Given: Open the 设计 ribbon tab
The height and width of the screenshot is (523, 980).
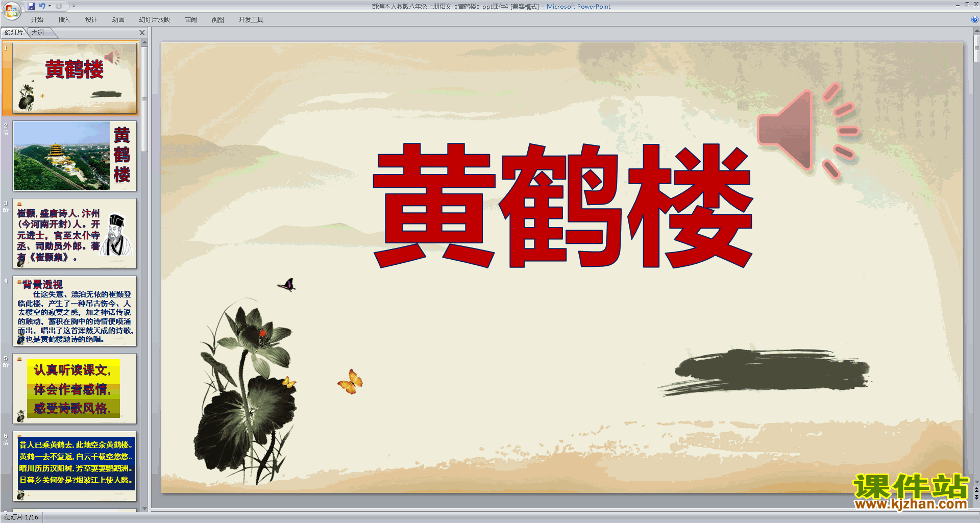Looking at the screenshot, I should point(91,20).
